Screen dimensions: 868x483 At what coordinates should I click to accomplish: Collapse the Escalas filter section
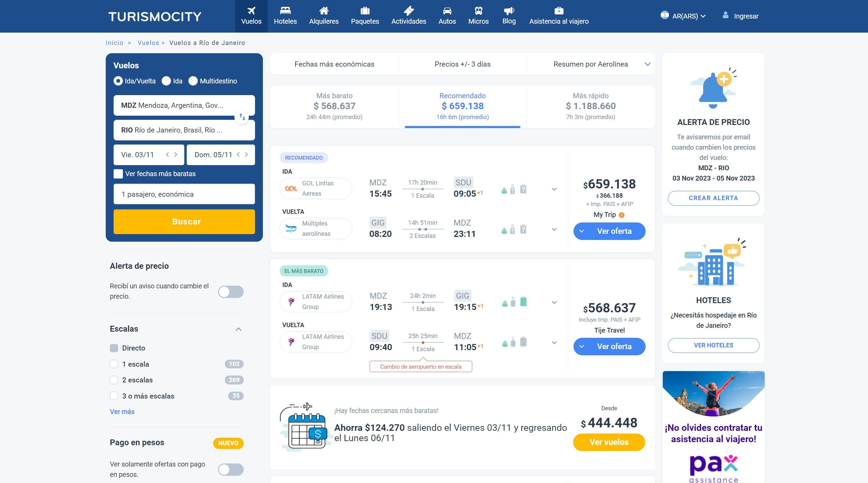pyautogui.click(x=239, y=329)
